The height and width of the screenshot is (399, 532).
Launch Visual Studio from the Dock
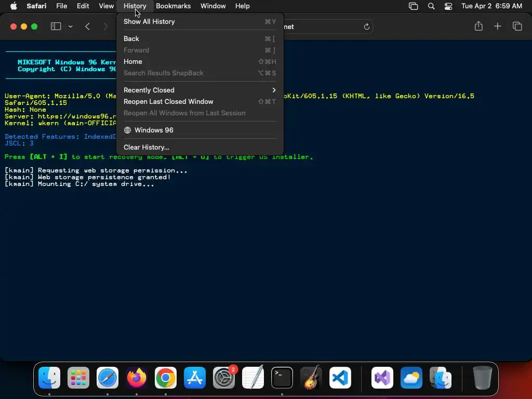pos(382,378)
